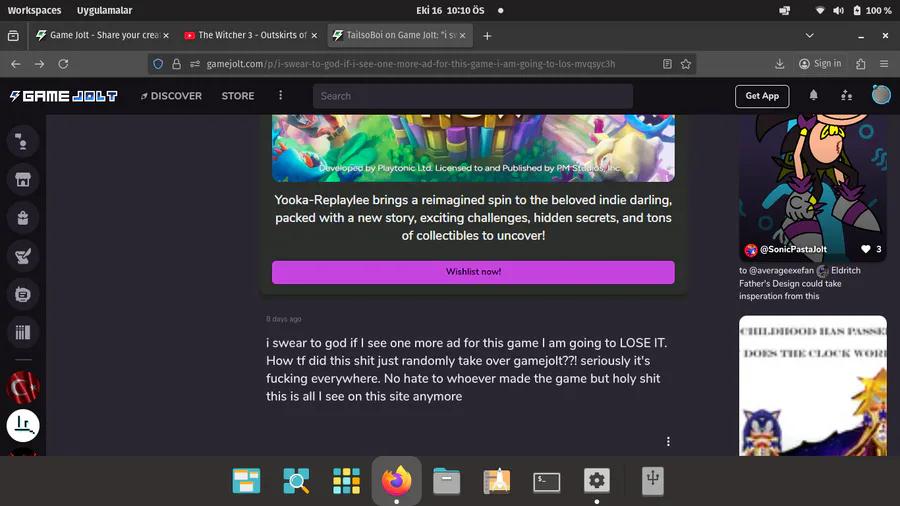
Task: Open the volume control in the top bar
Action: (838, 10)
